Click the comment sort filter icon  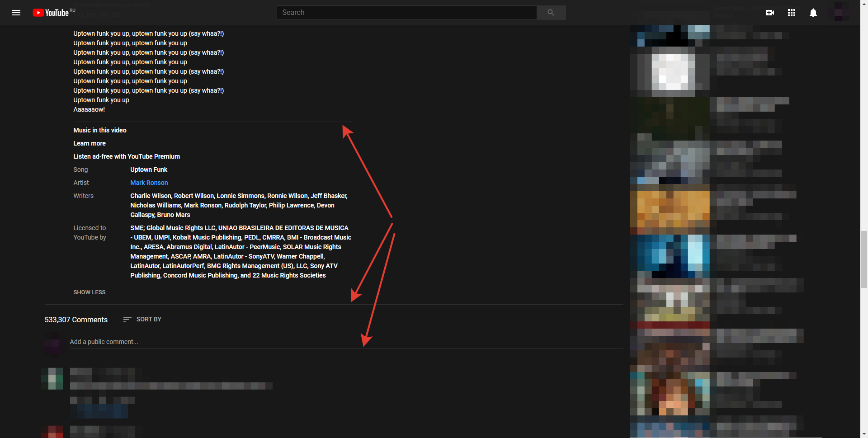pos(127,319)
